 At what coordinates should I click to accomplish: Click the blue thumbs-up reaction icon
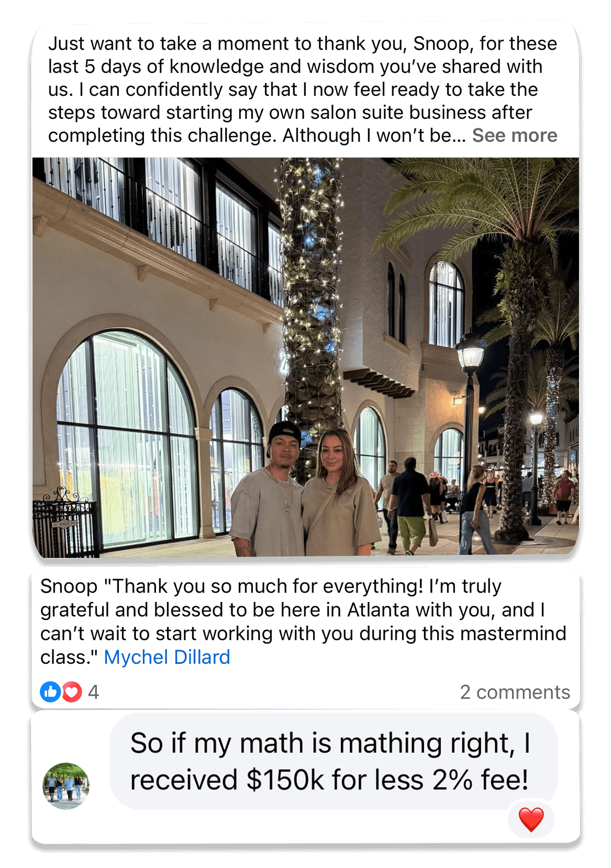point(51,692)
